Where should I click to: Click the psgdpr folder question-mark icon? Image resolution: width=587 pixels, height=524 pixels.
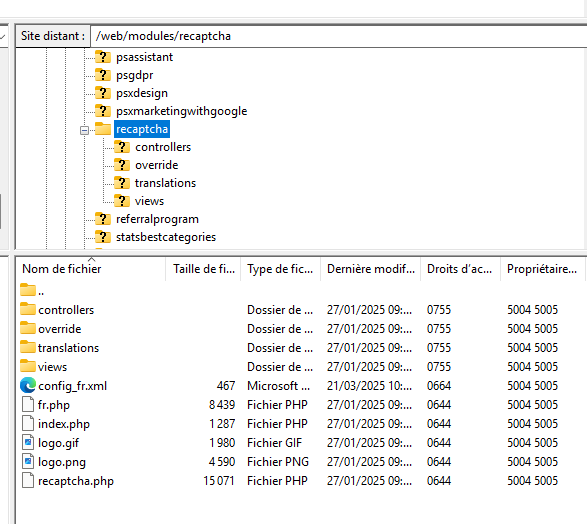coord(103,75)
